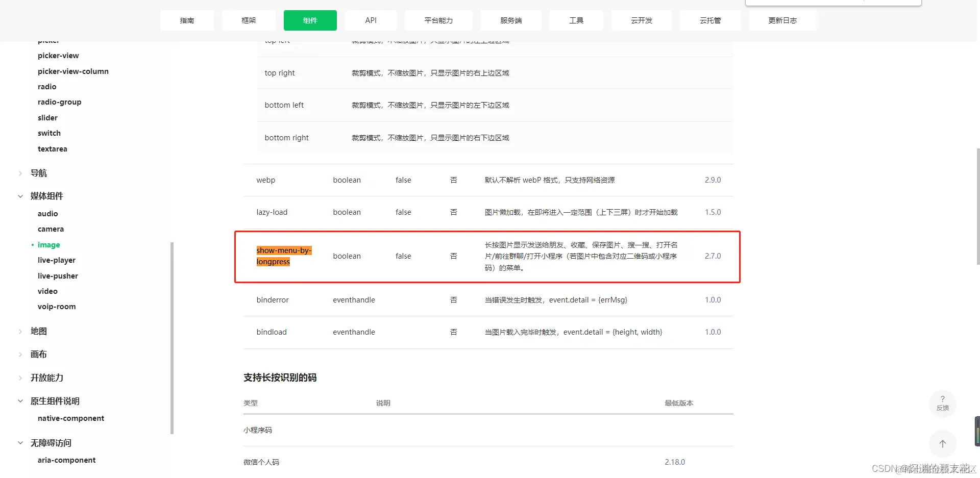Click the 小程序码 table row
Screen dimensions: 980x478
coord(488,430)
